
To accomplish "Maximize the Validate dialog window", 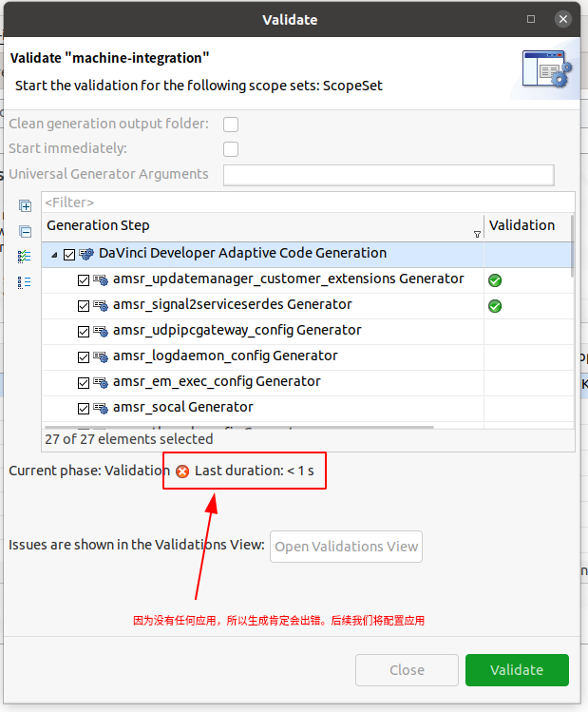I will click(531, 19).
